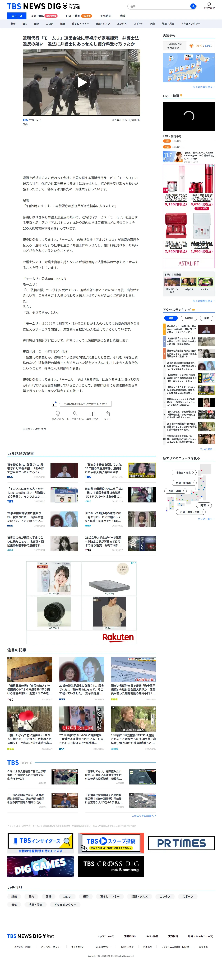Open the 国際 category in sub-navigation

pyautogui.click(x=36, y=24)
